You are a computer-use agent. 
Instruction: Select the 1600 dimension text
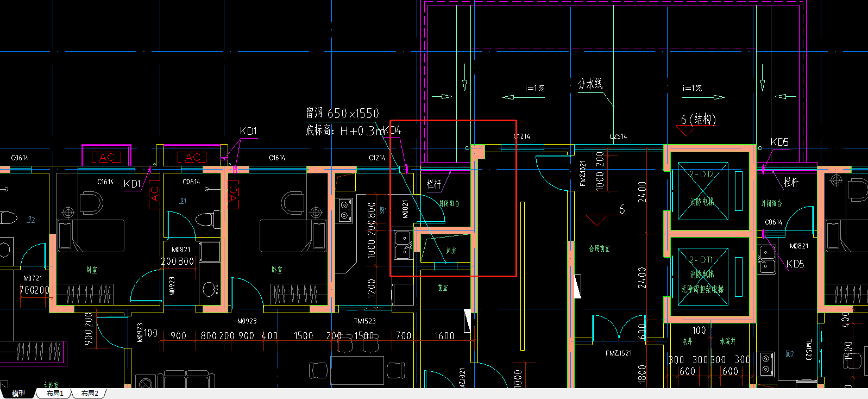(x=444, y=336)
